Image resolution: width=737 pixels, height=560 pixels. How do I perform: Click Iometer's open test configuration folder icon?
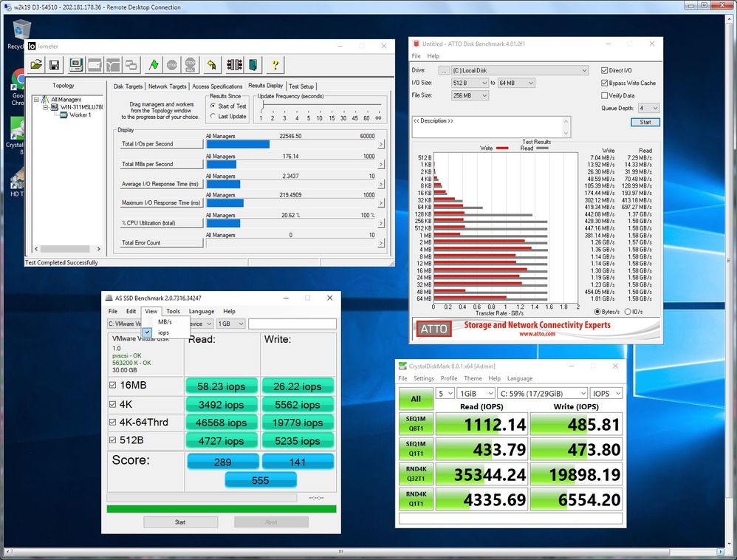[x=37, y=65]
